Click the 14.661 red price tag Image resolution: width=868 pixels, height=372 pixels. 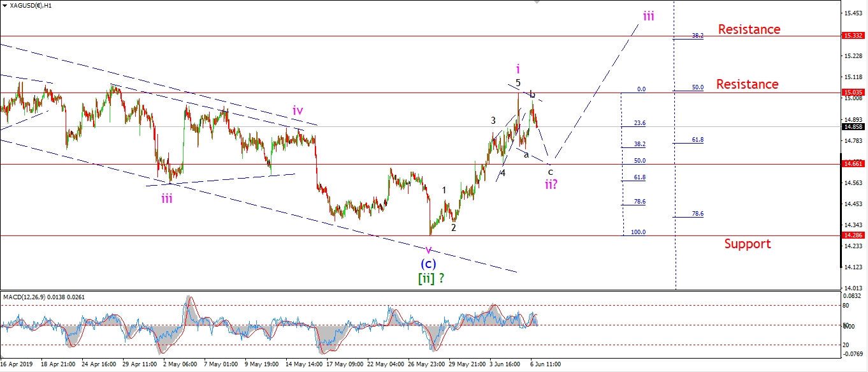tap(853, 164)
